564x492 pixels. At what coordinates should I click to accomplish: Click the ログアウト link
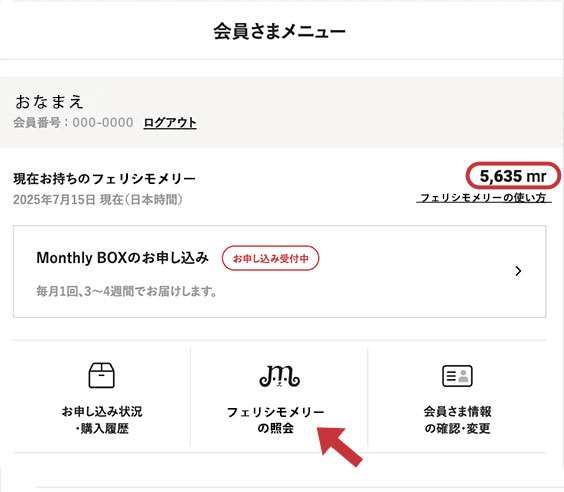170,123
